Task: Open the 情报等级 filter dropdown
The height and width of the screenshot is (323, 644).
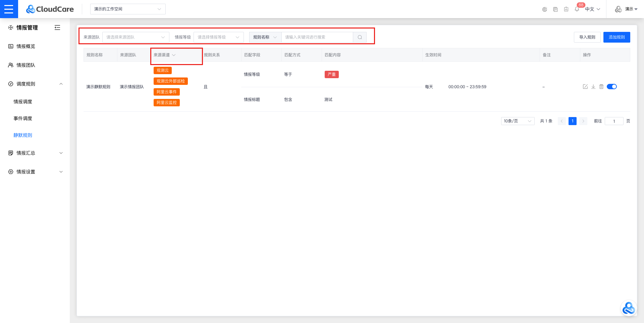Action: (x=218, y=37)
